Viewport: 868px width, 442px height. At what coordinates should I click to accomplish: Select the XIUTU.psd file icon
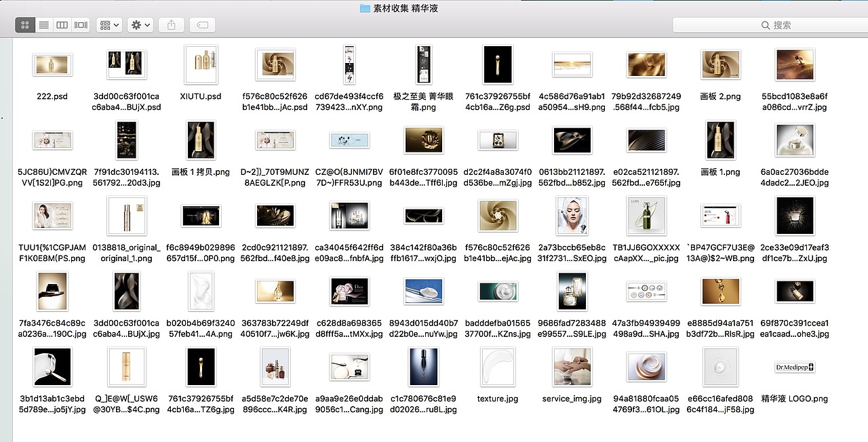[x=201, y=65]
